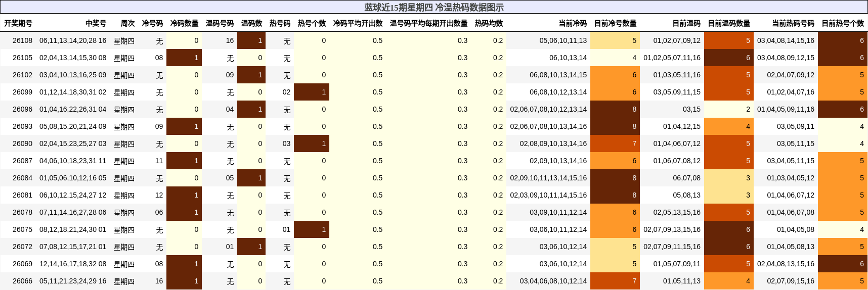Click the 中奖号 column header
The height and width of the screenshot is (290, 868).
tap(96, 23)
